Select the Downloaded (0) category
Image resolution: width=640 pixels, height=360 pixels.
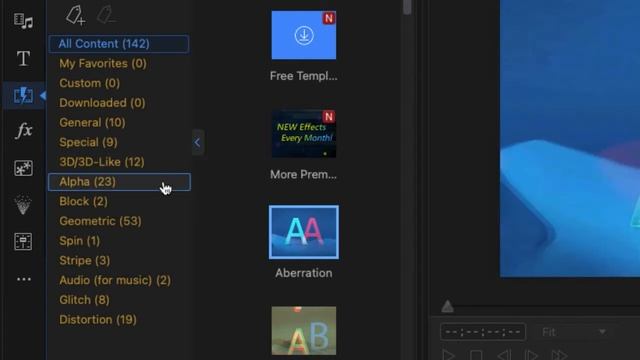click(102, 103)
